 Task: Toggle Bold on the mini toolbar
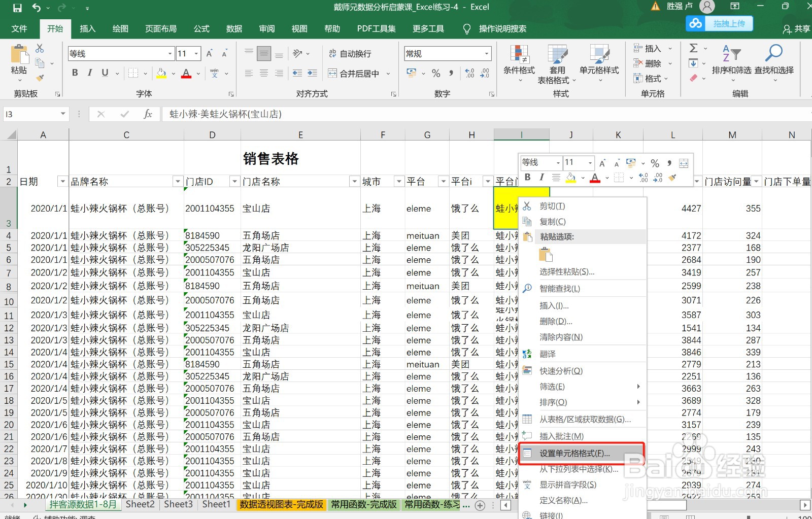point(528,177)
